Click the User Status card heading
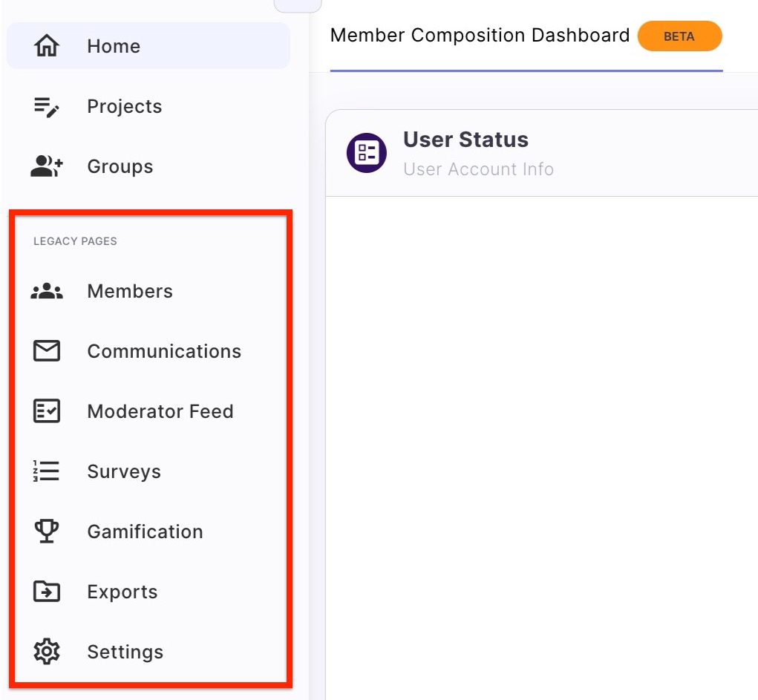 465,140
